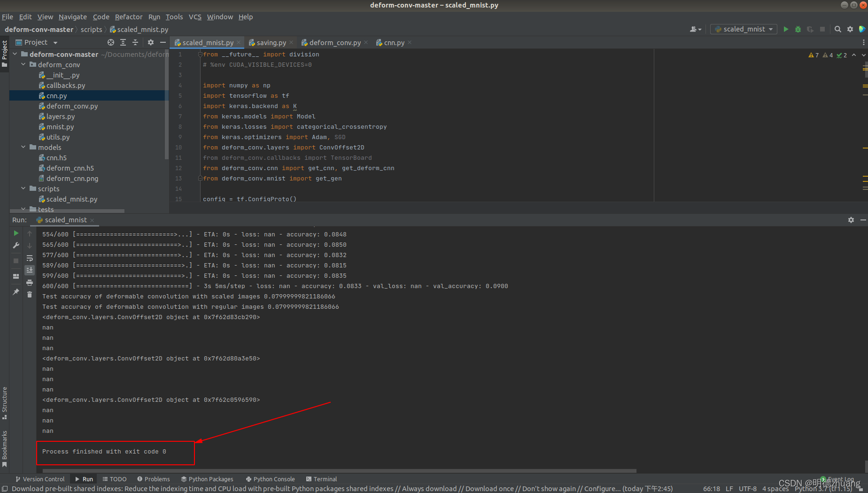Screen dimensions: 868x493
Task: Collapse the tests folder in the tree
Action: pyautogui.click(x=23, y=209)
